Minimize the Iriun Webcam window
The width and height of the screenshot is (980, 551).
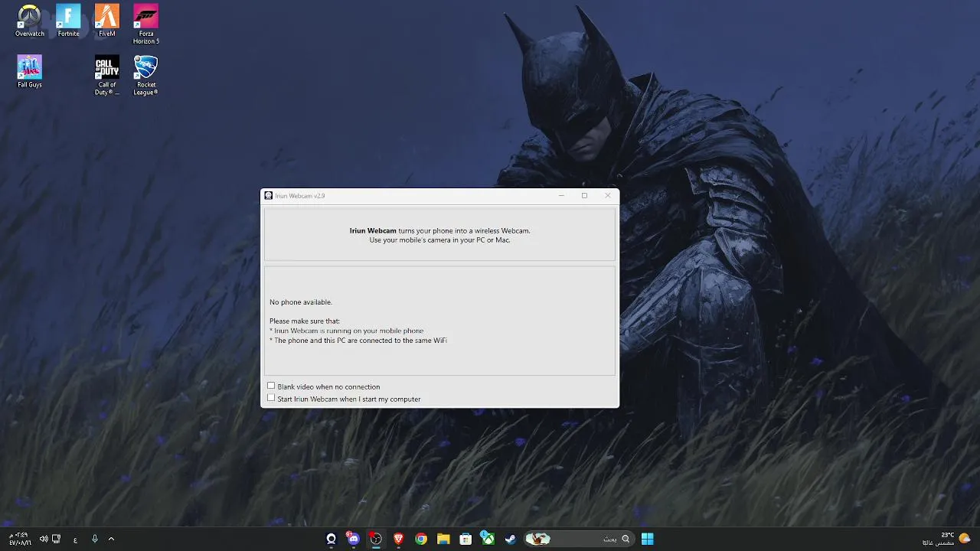pos(561,196)
